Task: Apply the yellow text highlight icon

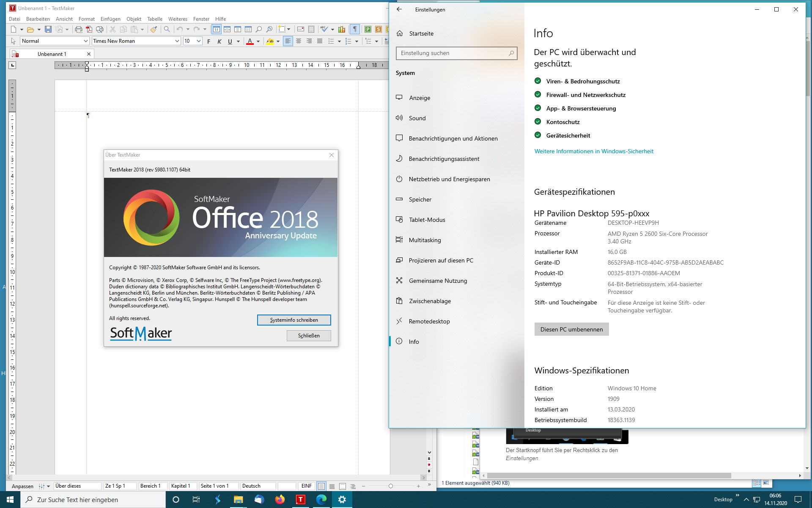Action: (270, 41)
